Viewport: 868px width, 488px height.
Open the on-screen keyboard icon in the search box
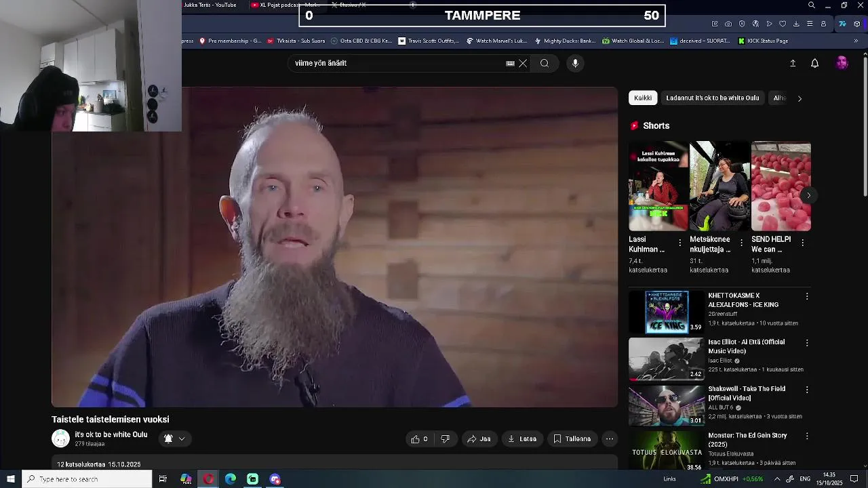tap(510, 63)
